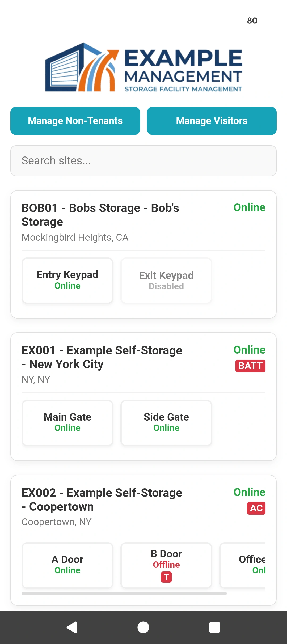
Task: Tap the Example Management logo
Action: (143, 67)
